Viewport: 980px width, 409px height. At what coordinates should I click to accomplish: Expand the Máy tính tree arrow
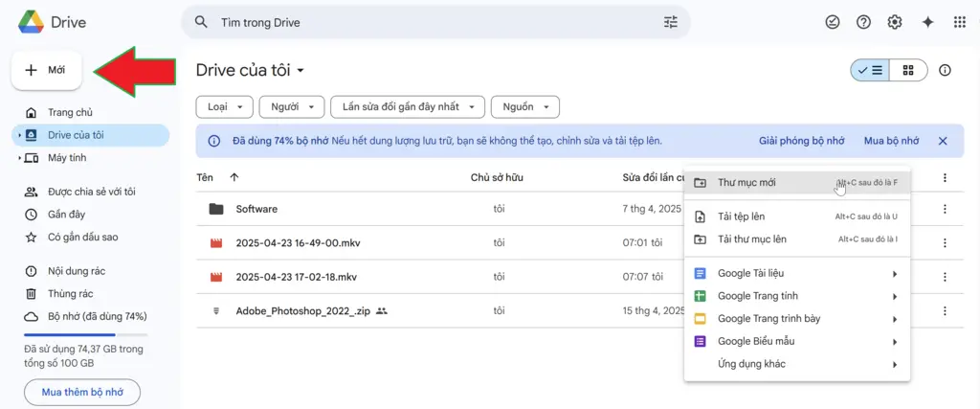coord(19,158)
